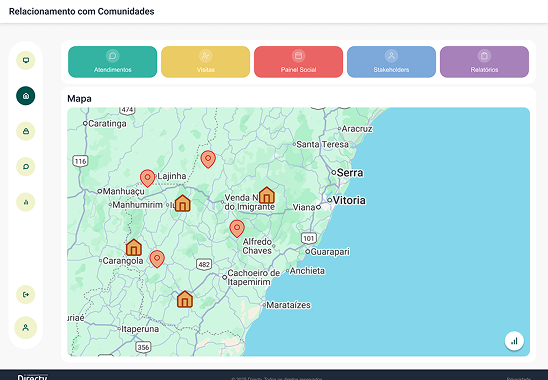Open the user profile icon in sidebar
This screenshot has width=548, height=380.
[26, 328]
